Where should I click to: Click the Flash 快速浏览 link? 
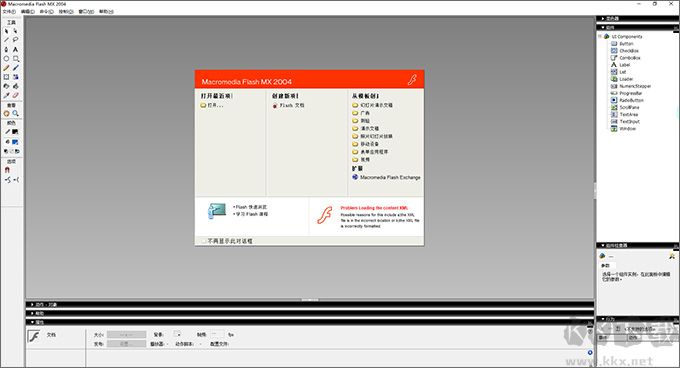[x=250, y=207]
